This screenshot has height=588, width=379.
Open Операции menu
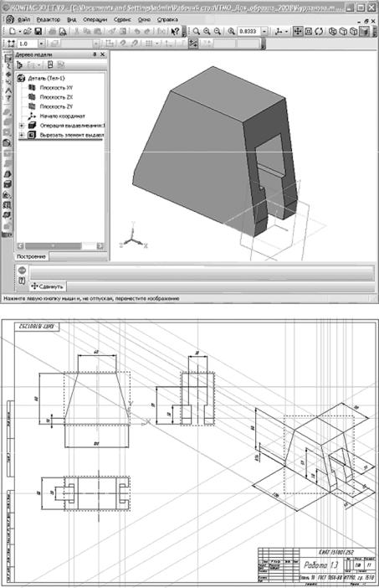pos(95,19)
